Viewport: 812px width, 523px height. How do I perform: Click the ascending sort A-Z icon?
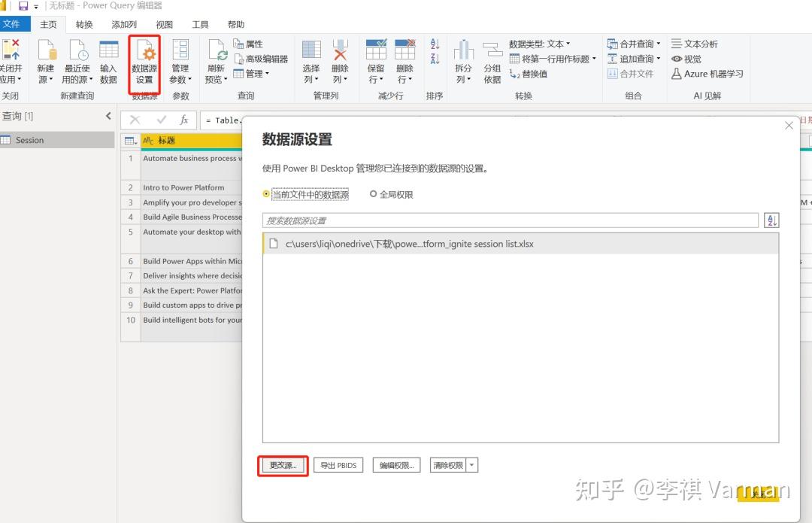coord(435,44)
